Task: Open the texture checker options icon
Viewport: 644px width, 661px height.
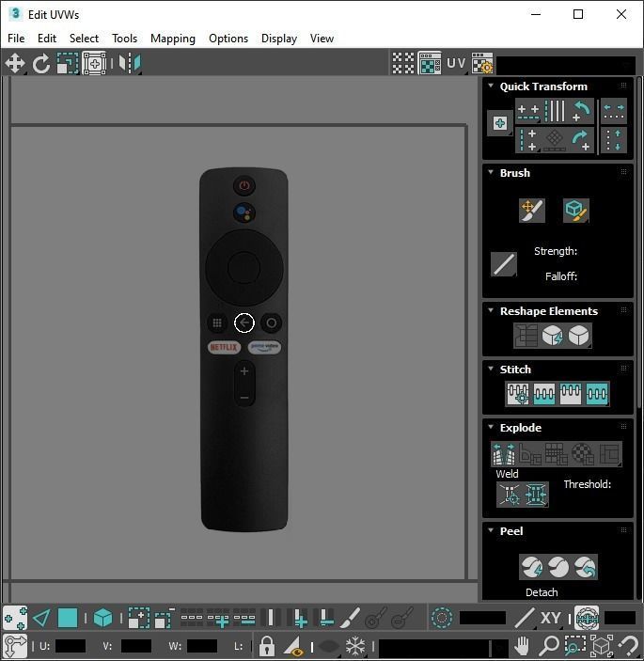Action: tap(481, 63)
